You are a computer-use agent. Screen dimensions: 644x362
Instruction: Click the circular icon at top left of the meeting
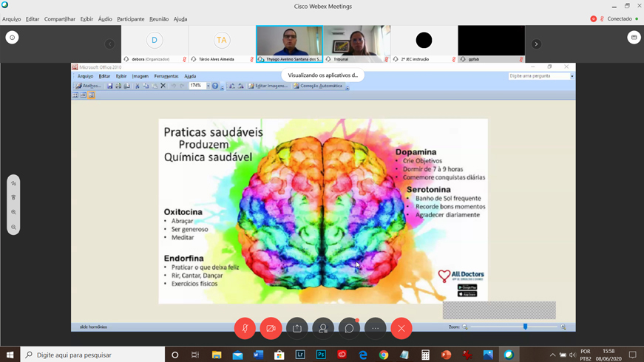(12, 38)
